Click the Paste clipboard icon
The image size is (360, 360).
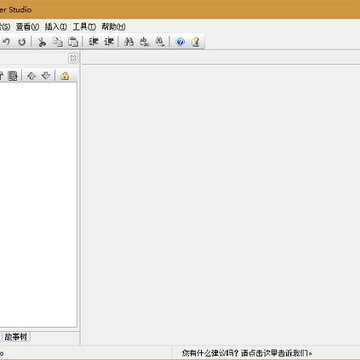point(73,42)
